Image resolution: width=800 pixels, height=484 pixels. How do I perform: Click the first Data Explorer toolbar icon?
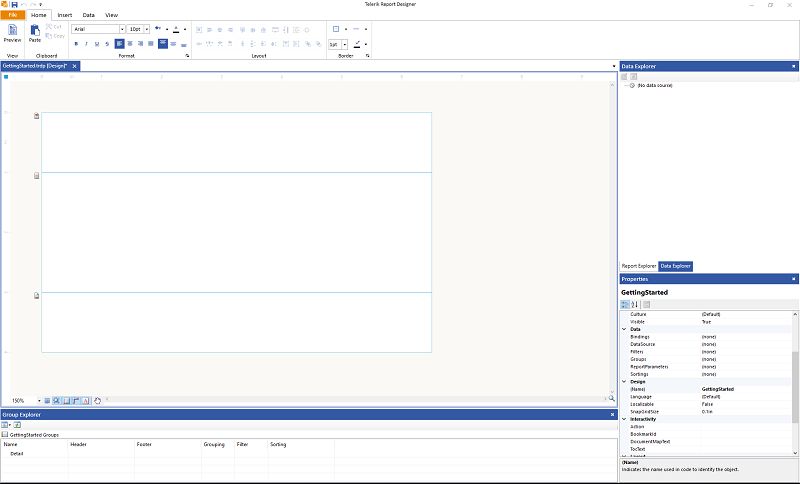(624, 77)
